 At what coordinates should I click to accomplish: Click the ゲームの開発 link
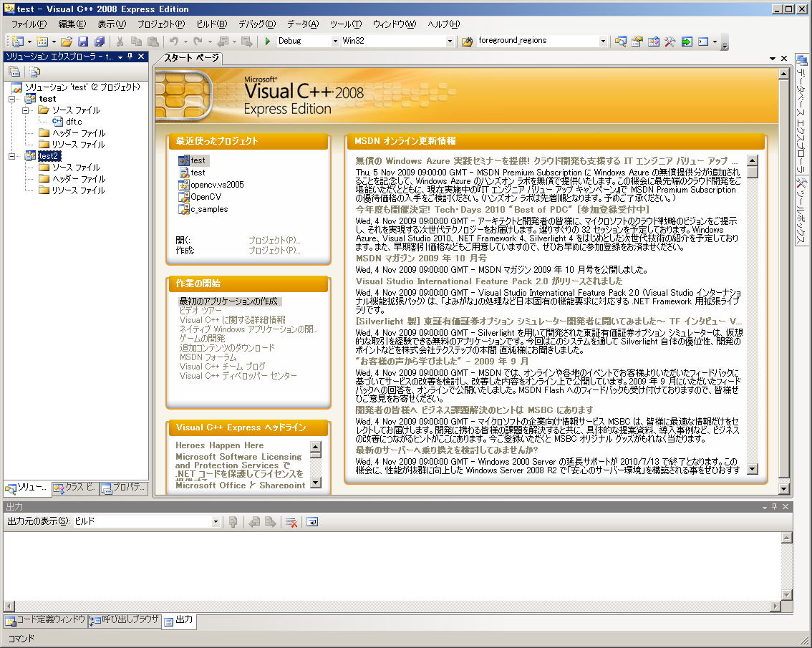click(202, 338)
